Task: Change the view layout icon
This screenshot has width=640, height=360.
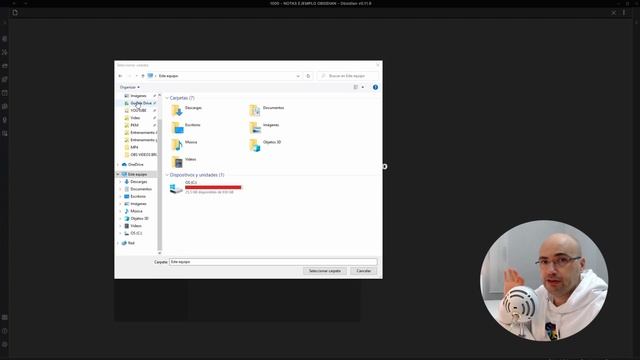Action: pyautogui.click(x=356, y=87)
